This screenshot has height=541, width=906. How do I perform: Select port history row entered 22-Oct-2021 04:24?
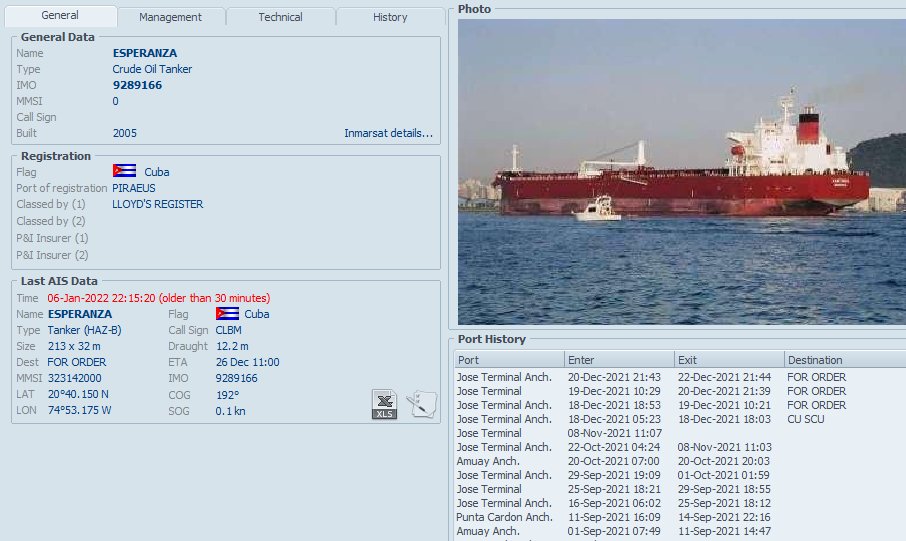pyautogui.click(x=680, y=447)
